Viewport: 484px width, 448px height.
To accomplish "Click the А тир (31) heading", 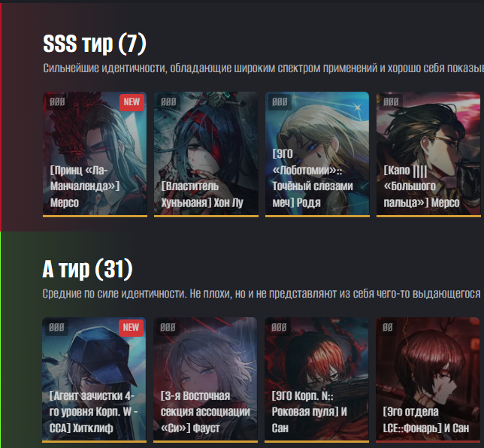I will [x=87, y=270].
